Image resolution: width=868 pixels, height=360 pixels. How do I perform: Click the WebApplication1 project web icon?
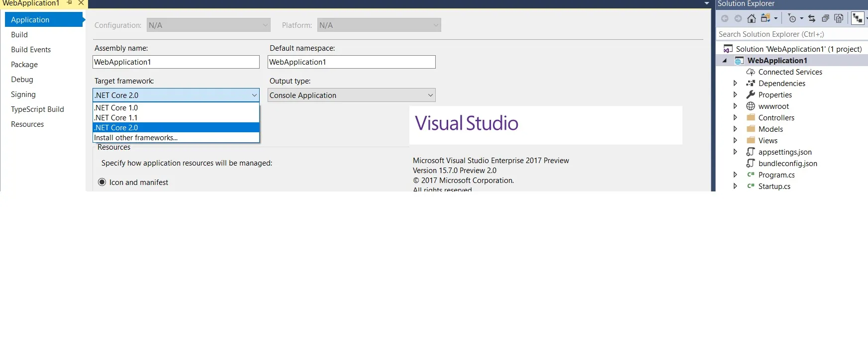coord(740,61)
